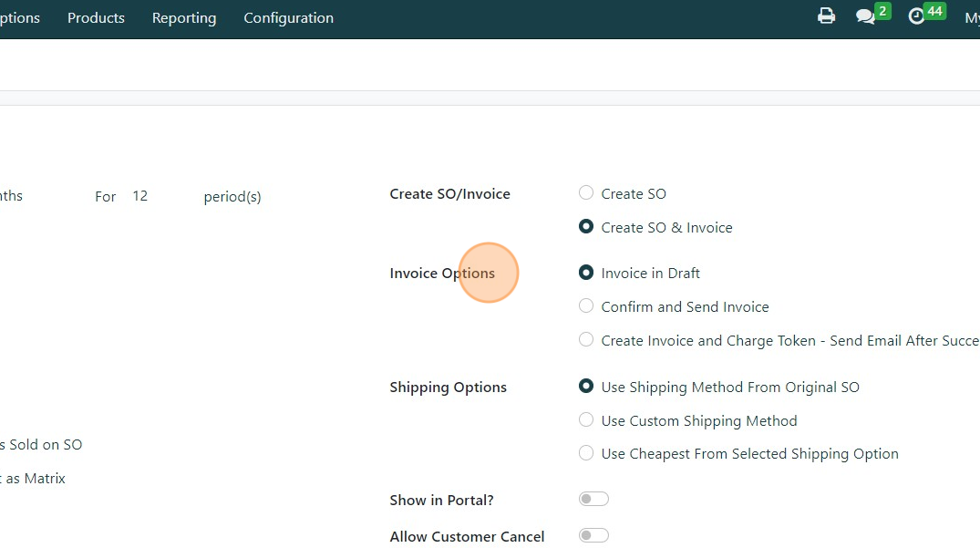Open the chat conversations icon
Image resolution: width=980 pixels, height=548 pixels.
864,16
